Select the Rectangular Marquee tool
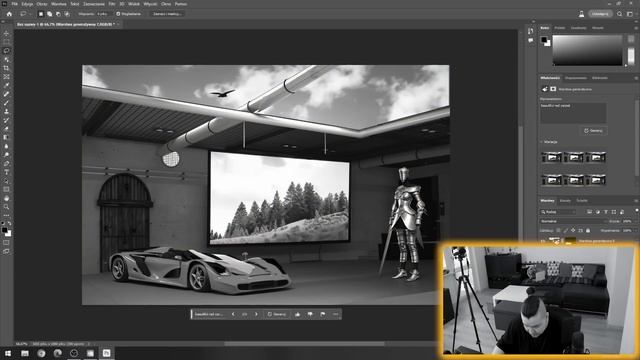This screenshot has width=640, height=360. click(x=6, y=42)
